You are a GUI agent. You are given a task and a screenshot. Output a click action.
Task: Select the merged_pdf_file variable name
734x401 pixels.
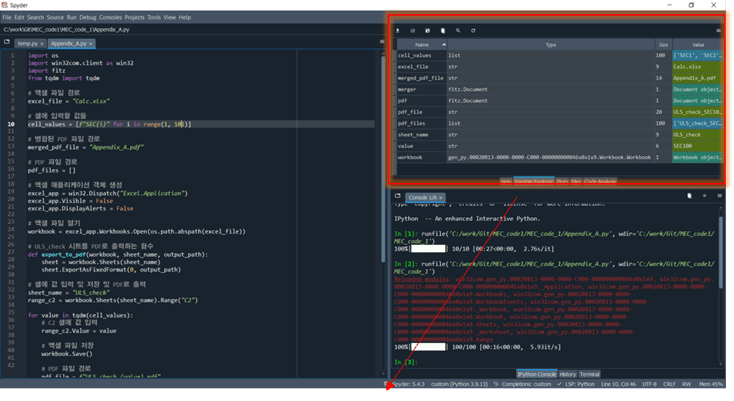420,78
